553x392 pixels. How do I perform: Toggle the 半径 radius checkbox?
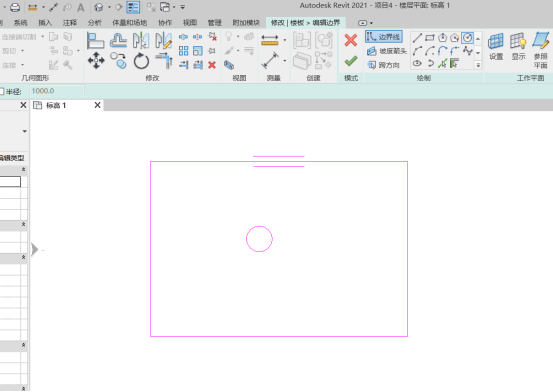(1, 92)
